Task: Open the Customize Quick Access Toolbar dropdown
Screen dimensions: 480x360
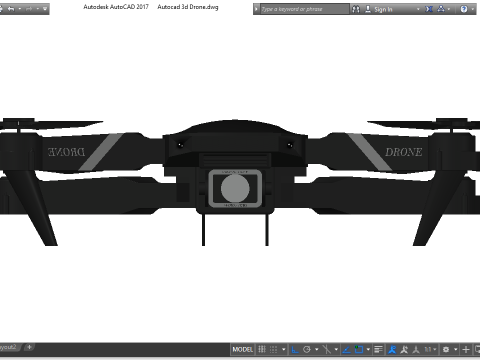Action: pyautogui.click(x=45, y=9)
